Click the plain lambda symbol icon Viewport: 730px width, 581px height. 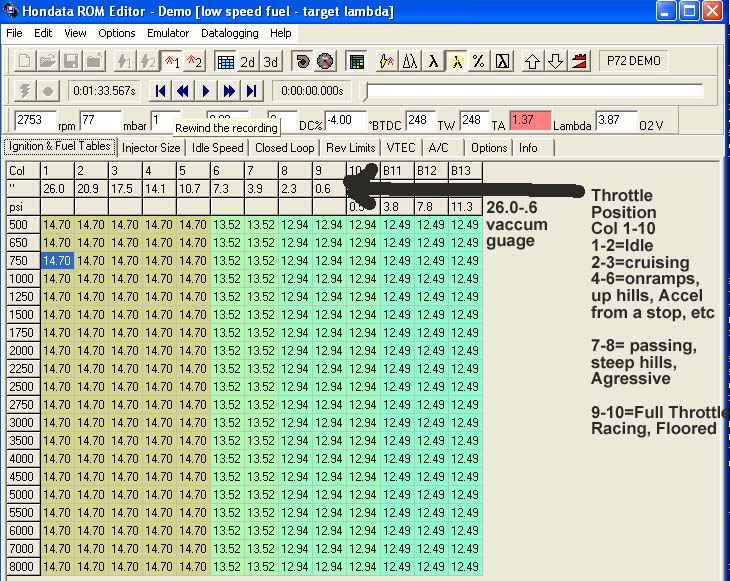pos(433,61)
